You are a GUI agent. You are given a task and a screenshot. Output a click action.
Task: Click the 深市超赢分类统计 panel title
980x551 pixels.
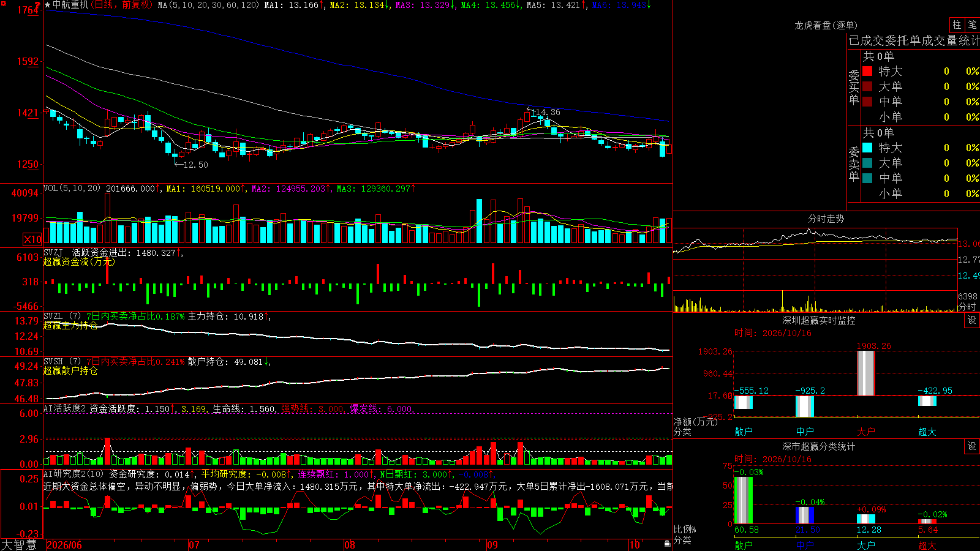point(819,446)
